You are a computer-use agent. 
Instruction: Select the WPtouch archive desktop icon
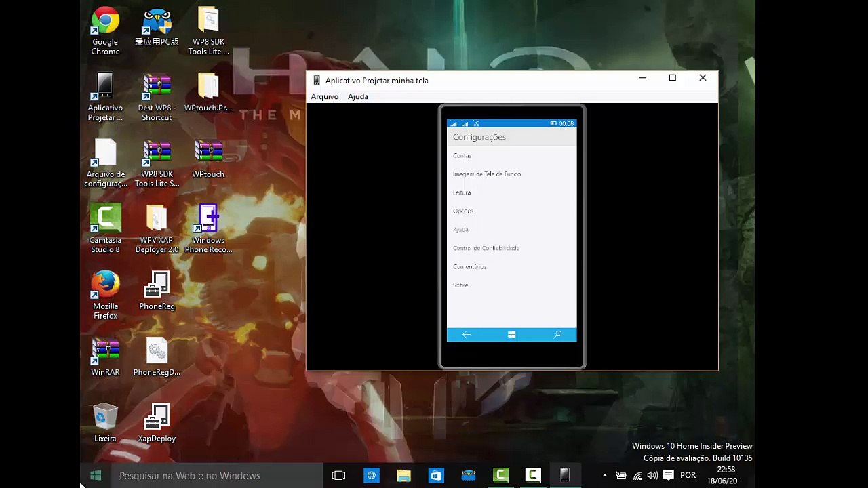click(208, 159)
